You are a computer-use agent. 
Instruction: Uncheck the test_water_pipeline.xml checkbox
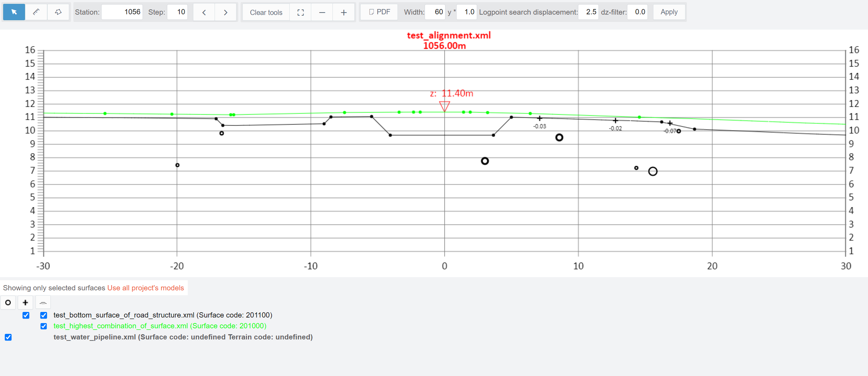tap(8, 337)
